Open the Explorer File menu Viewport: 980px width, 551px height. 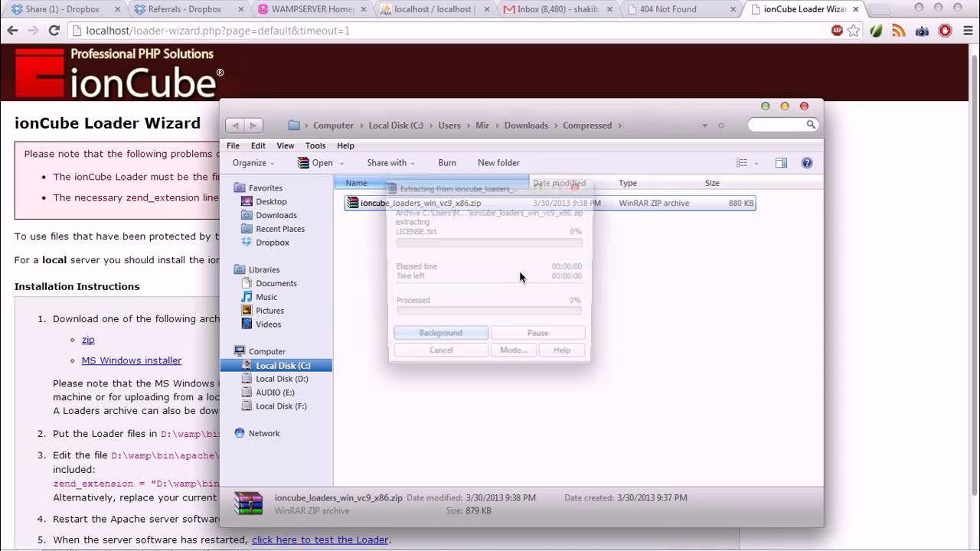coord(233,145)
